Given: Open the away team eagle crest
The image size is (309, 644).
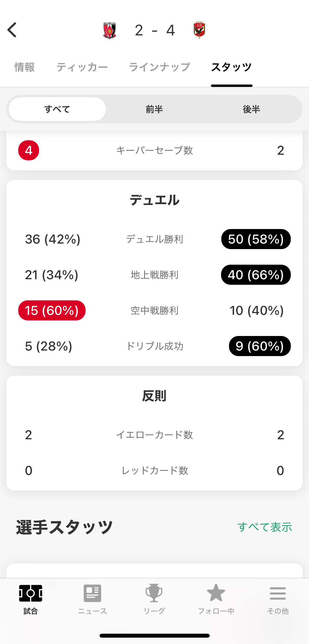Looking at the screenshot, I should coord(199,30).
